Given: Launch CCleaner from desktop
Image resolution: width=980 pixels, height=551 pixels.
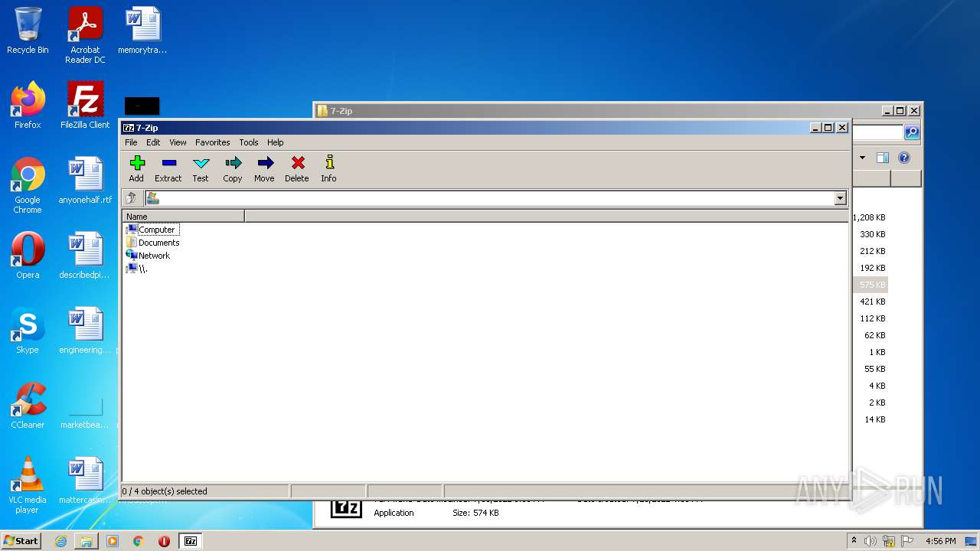Looking at the screenshot, I should point(28,406).
